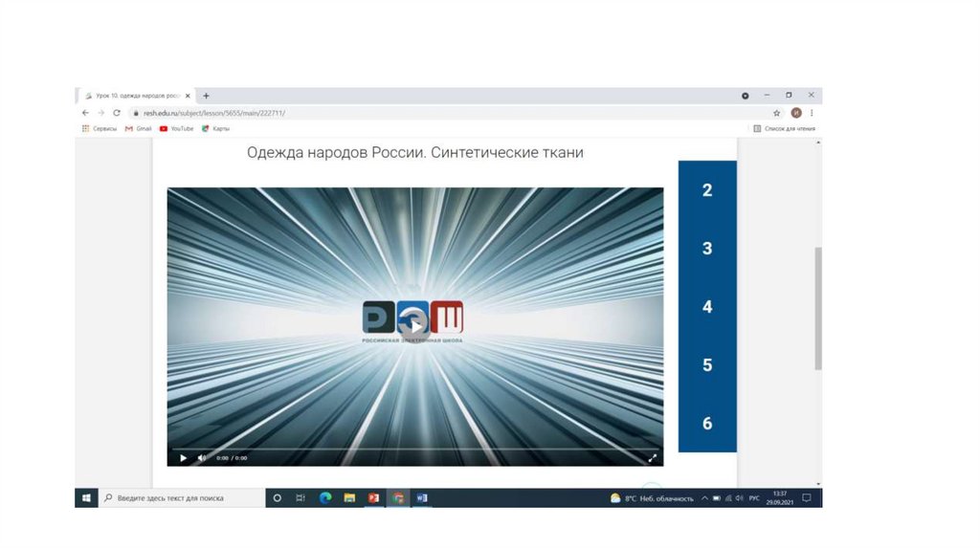The height and width of the screenshot is (549, 980).
Task: Open the Gmail bookmark
Action: click(x=138, y=129)
